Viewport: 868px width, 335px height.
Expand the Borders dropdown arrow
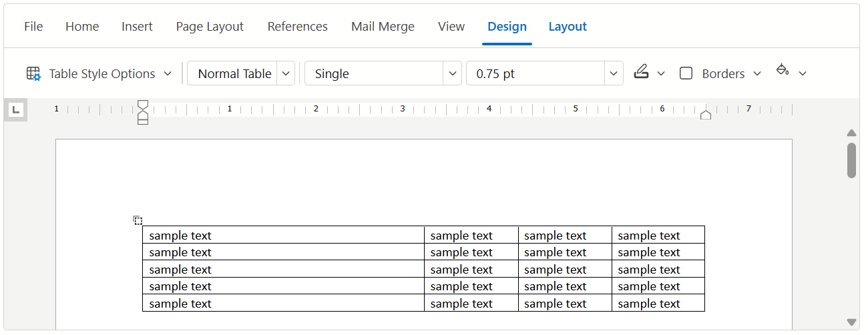click(x=757, y=73)
